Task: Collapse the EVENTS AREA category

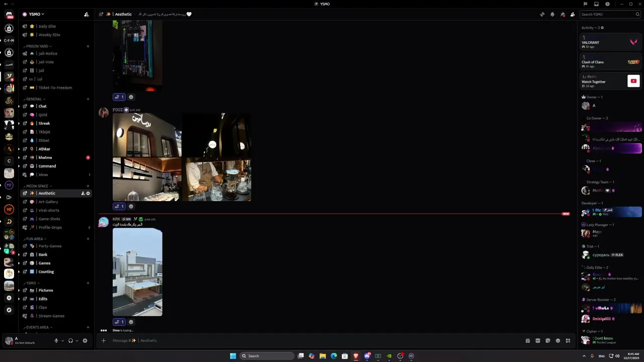Action: (38, 327)
